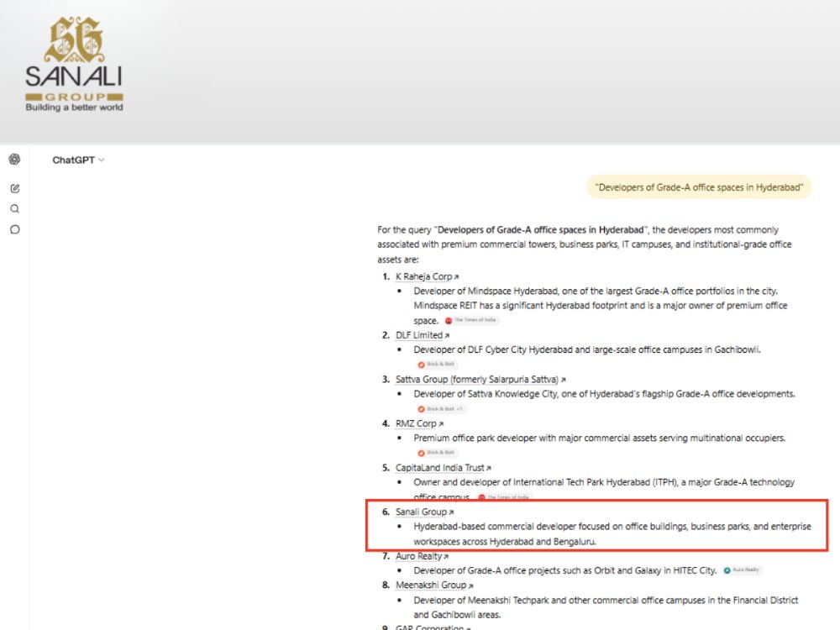Click the source chip under Sattva Knowledge City

441,409
